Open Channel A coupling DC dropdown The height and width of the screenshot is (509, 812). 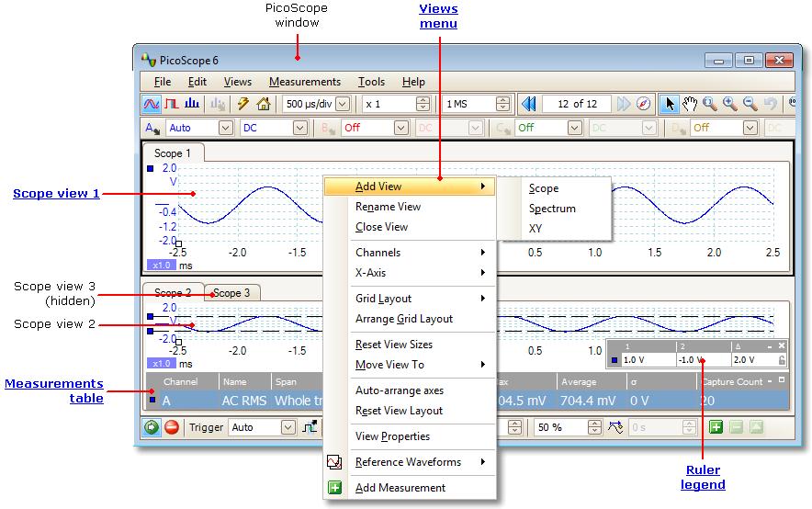[x=300, y=128]
